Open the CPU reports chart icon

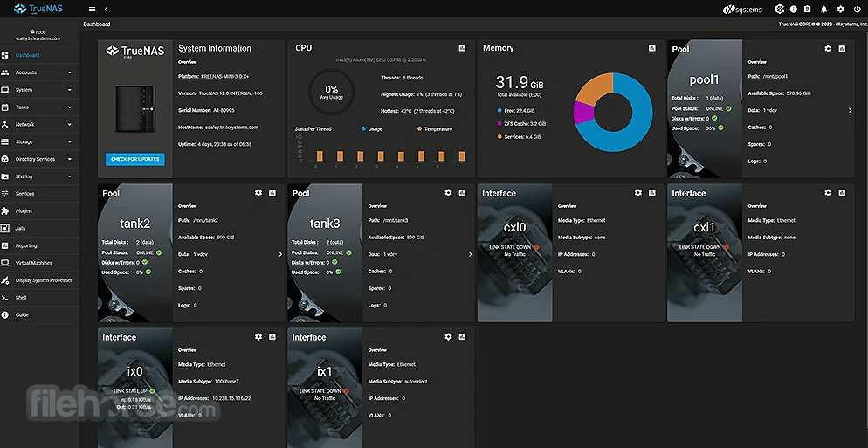(x=462, y=48)
